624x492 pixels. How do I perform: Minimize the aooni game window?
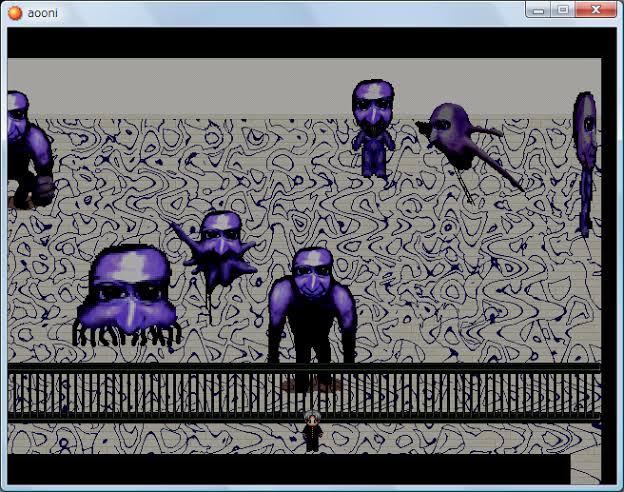click(x=541, y=10)
